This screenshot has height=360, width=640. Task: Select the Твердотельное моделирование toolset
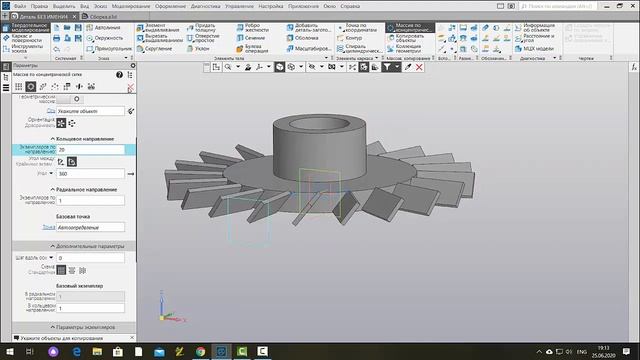pyautogui.click(x=26, y=28)
